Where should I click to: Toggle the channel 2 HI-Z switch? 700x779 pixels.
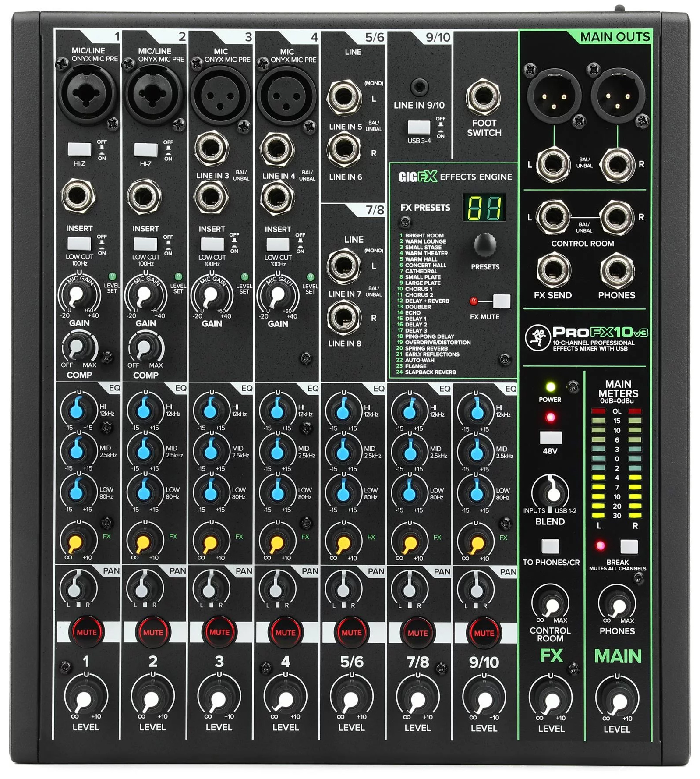coord(146,149)
